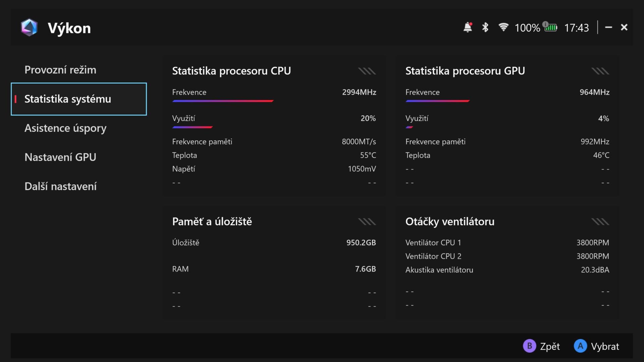Click the CPU Využití usage bar

(x=192, y=127)
